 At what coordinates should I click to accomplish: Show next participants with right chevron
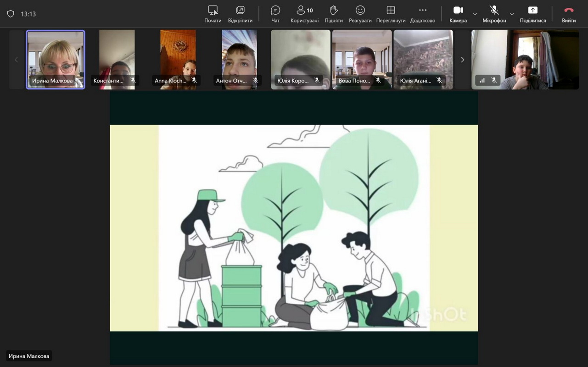pyautogui.click(x=462, y=60)
